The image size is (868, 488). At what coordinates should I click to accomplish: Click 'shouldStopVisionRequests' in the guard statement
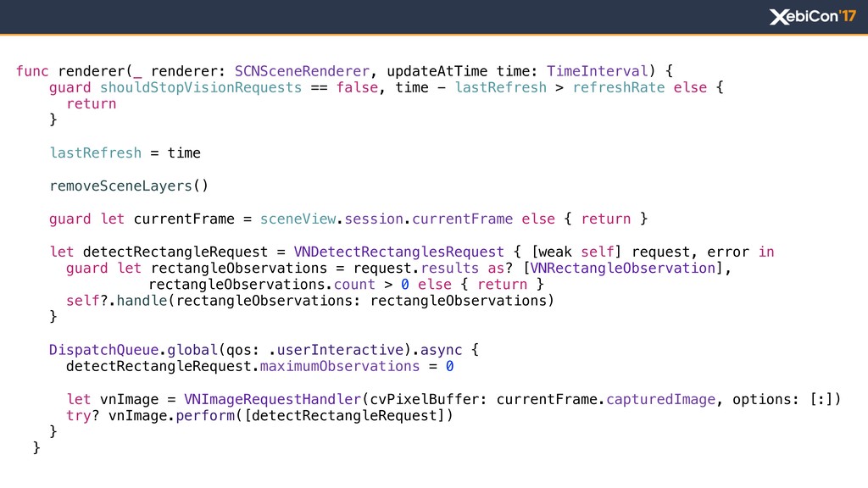point(201,87)
